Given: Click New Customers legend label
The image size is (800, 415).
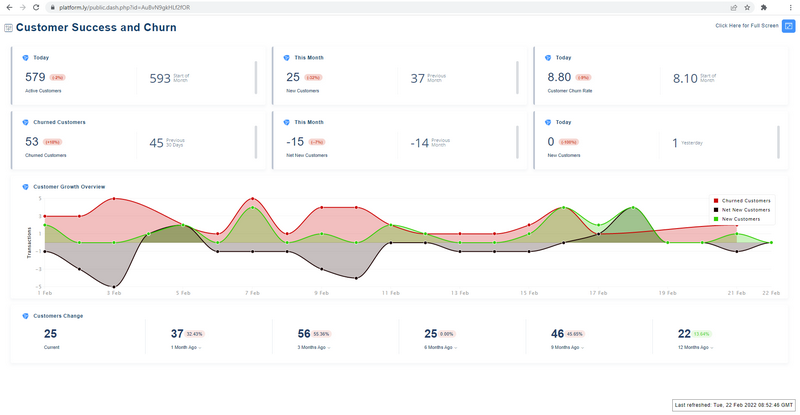Looking at the screenshot, I should (741, 219).
